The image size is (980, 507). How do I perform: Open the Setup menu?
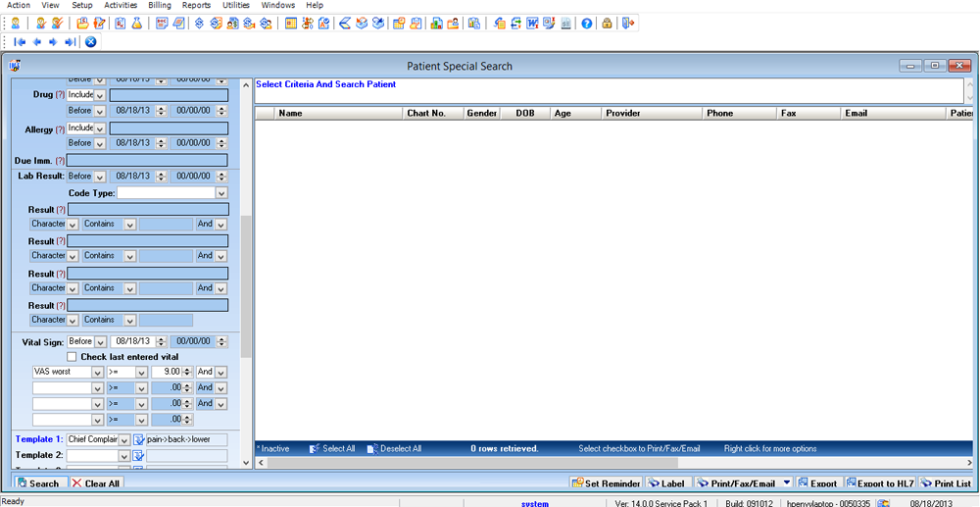pyautogui.click(x=81, y=5)
